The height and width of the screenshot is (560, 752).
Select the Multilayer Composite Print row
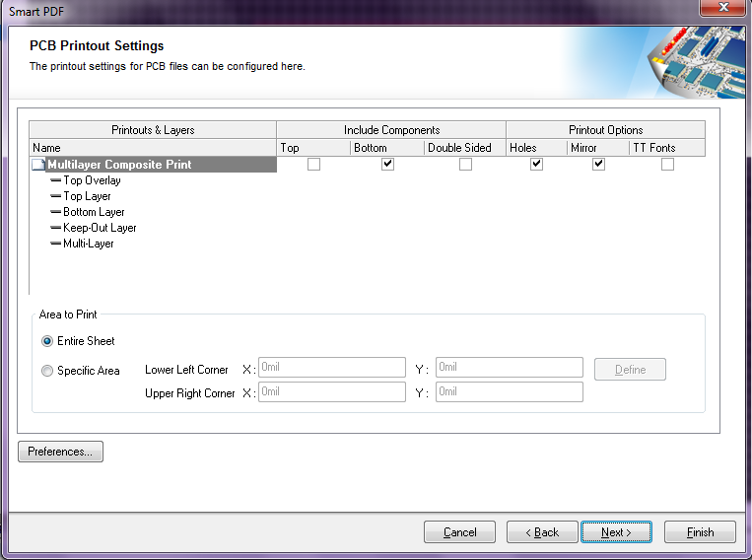[x=153, y=165]
